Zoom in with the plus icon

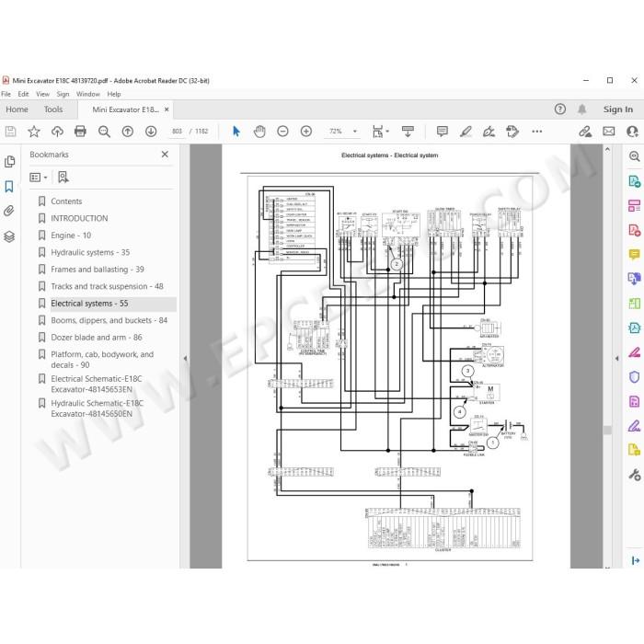306,132
